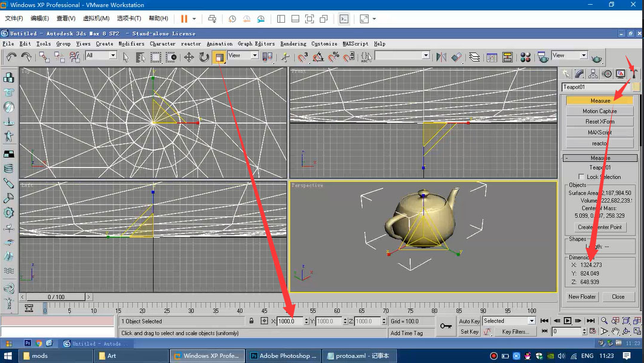The image size is (644, 363).
Task: Click the Align tool icon
Action: pyautogui.click(x=456, y=57)
